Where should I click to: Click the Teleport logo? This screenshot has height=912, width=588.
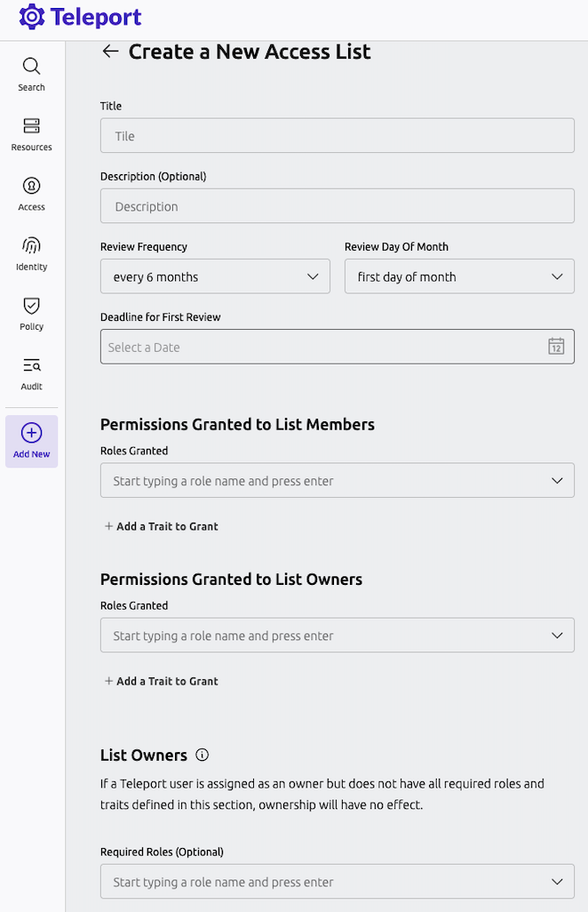point(80,17)
